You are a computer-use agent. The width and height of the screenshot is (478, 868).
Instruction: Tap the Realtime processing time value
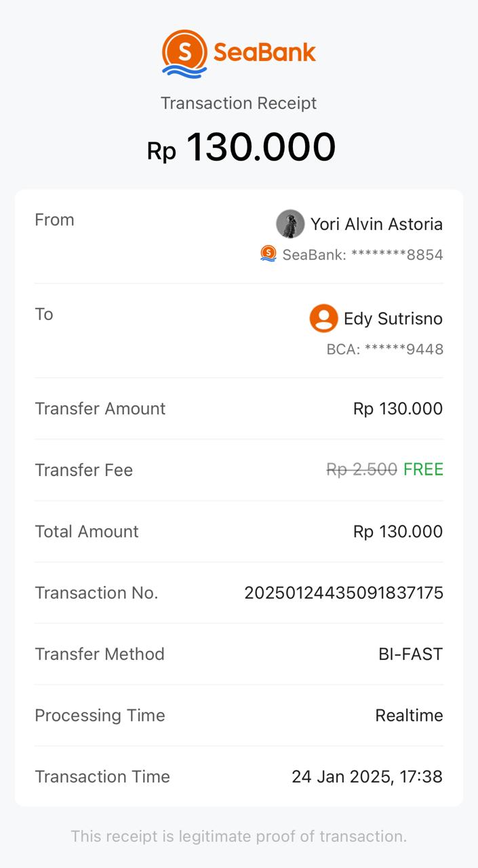[409, 715]
